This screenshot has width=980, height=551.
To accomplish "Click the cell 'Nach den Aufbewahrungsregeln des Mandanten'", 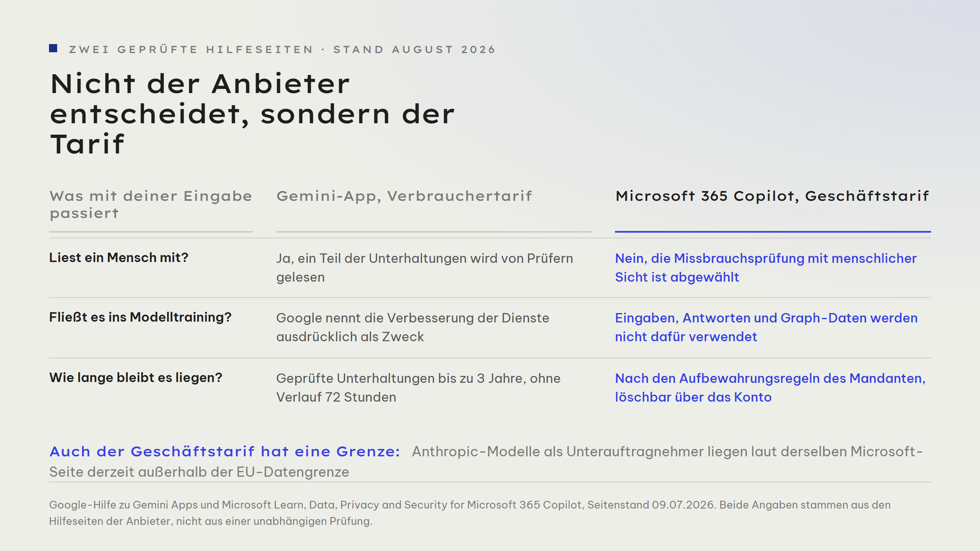I will point(771,388).
